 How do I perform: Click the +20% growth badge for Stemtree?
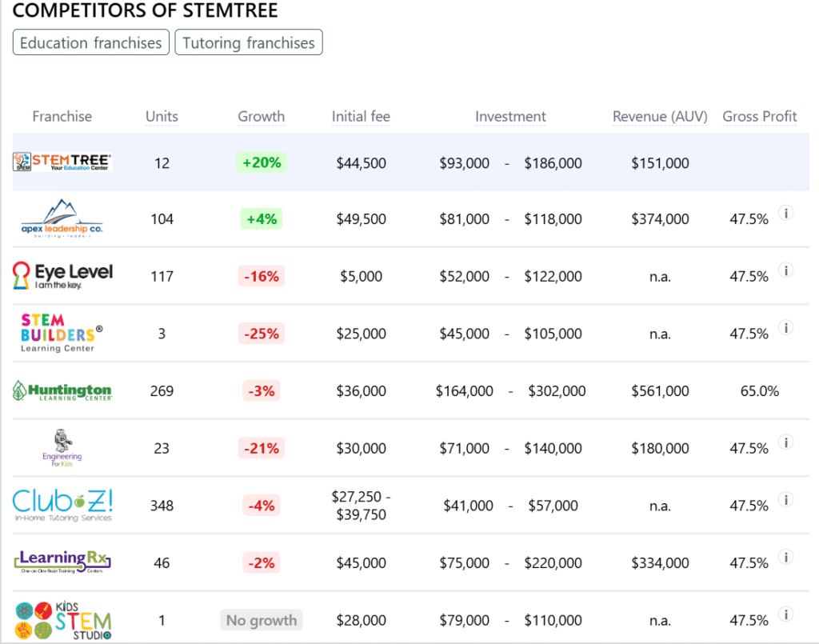pos(262,162)
